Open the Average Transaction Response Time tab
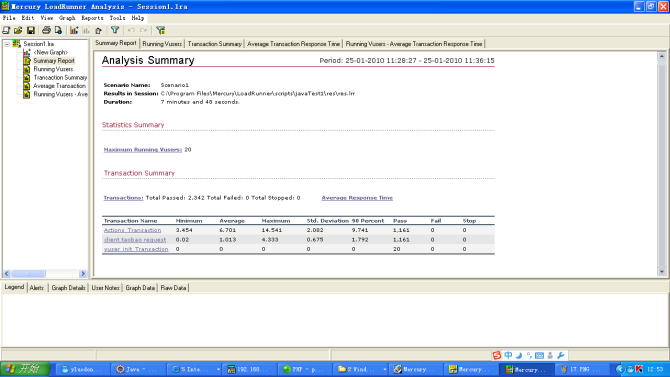Image resolution: width=670 pixels, height=377 pixels. tap(294, 44)
